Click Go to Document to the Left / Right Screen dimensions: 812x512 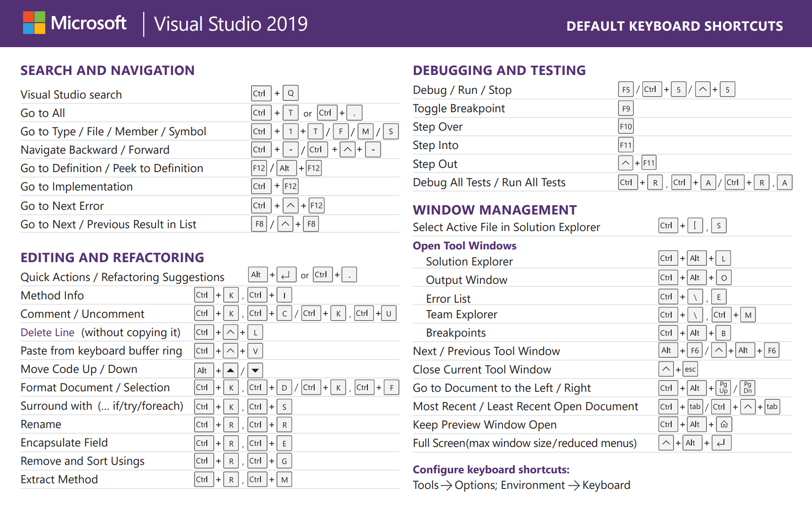pyautogui.click(x=502, y=388)
